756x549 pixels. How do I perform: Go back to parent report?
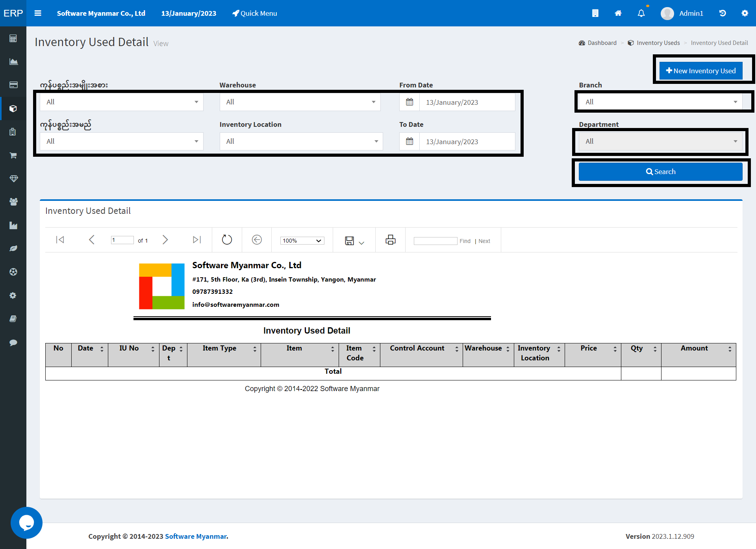coord(257,239)
